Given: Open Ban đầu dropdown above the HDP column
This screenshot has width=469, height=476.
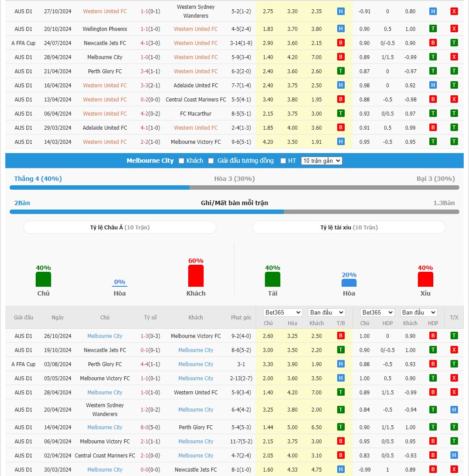Looking at the screenshot, I should (419, 312).
